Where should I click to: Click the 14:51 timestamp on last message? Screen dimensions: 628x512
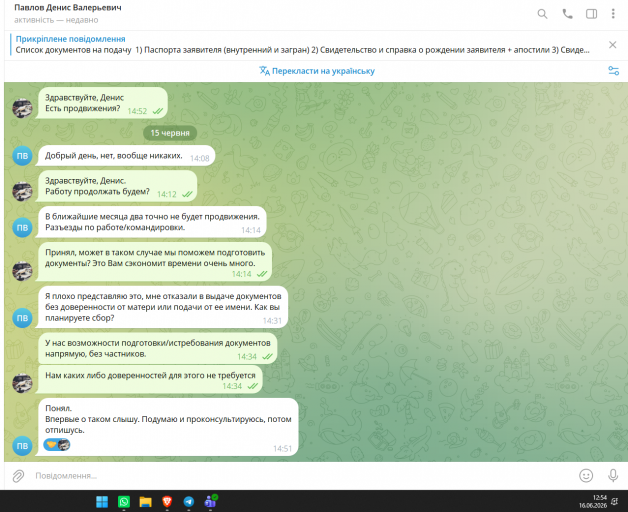tap(282, 449)
